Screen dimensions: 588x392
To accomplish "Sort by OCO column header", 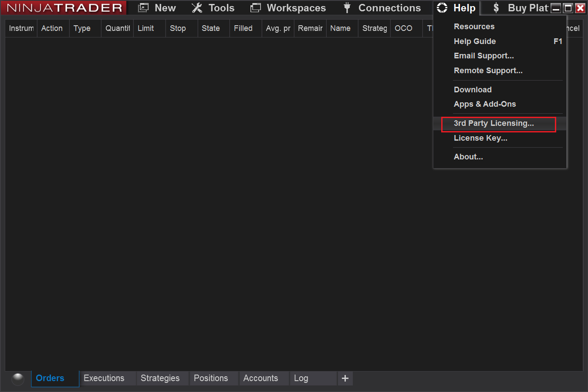I will tap(406, 28).
